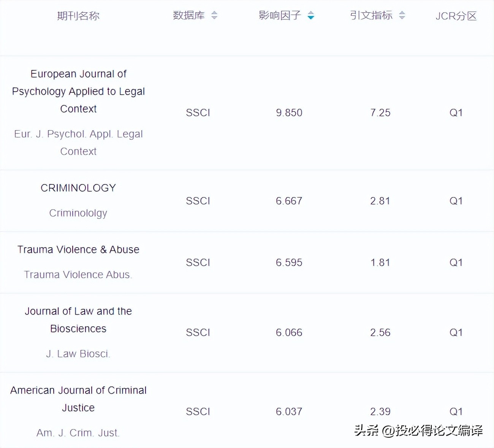Select abbreviation Criminololgy
Image resolution: width=494 pixels, height=448 pixels.
coord(78,213)
